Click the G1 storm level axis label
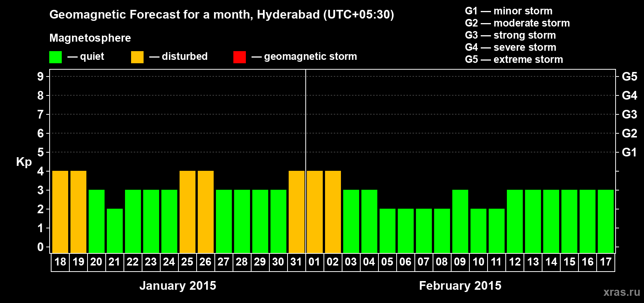The width and height of the screenshot is (644, 303). tap(629, 152)
